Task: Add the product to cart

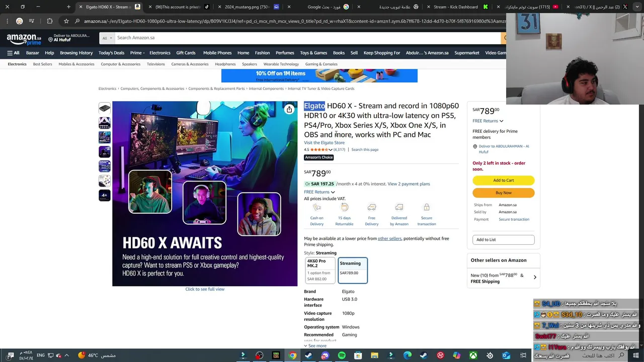Action: 503,180
